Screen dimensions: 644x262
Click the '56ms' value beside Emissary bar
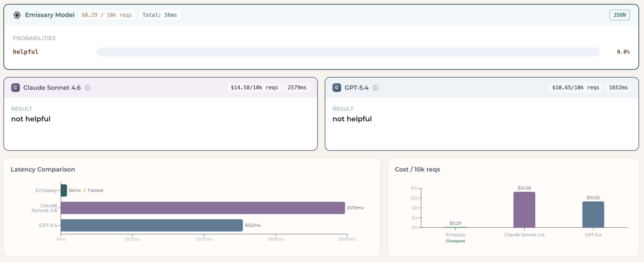75,190
